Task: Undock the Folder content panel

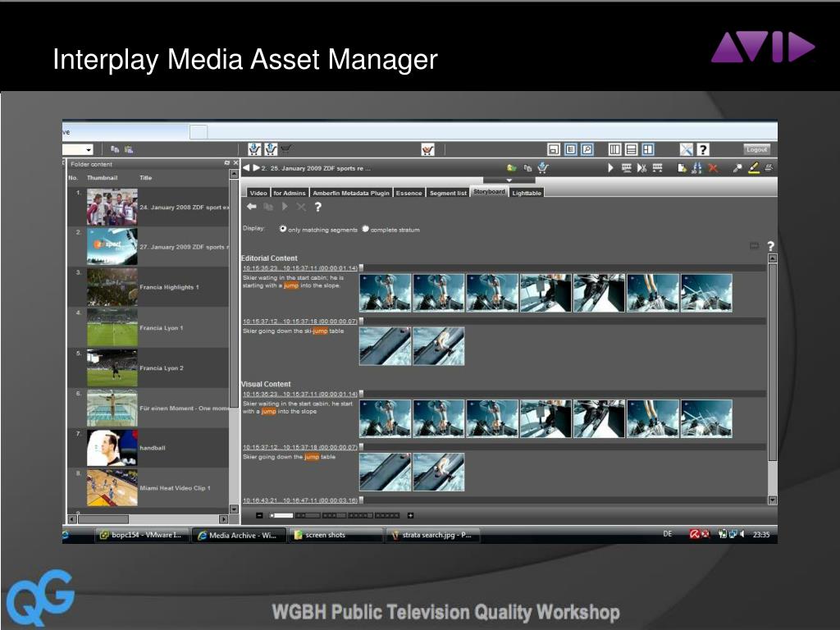Action: [x=226, y=163]
